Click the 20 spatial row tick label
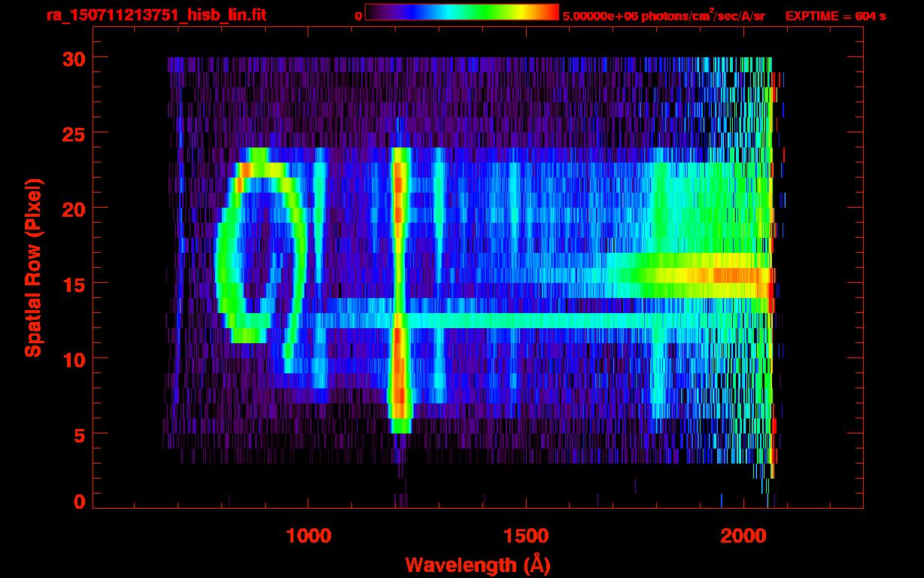The image size is (924, 578). pyautogui.click(x=74, y=208)
